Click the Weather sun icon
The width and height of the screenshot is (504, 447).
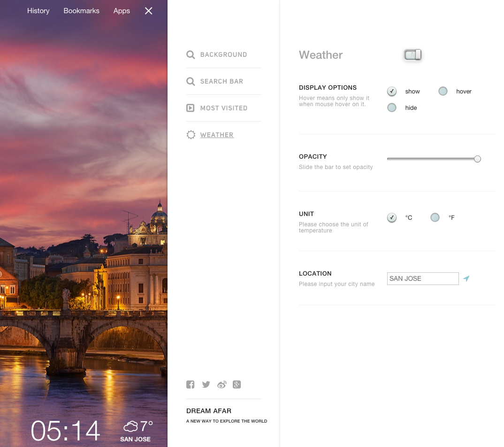[191, 135]
